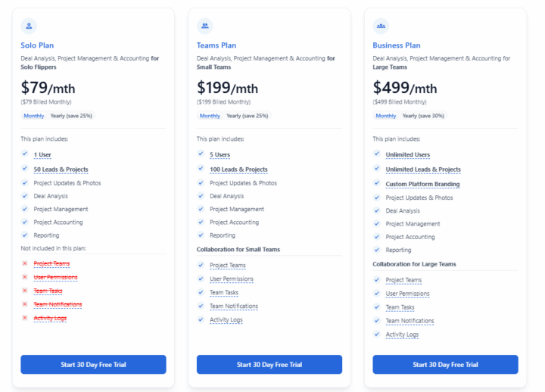The height and width of the screenshot is (392, 545).
Task: Click the User Permissions feature in Teams Plan
Action: (232, 279)
